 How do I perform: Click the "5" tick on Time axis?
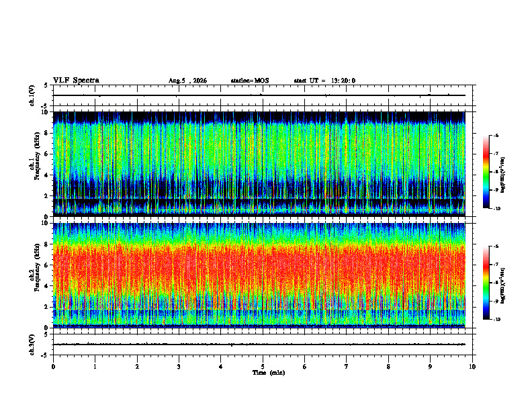[x=263, y=367]
